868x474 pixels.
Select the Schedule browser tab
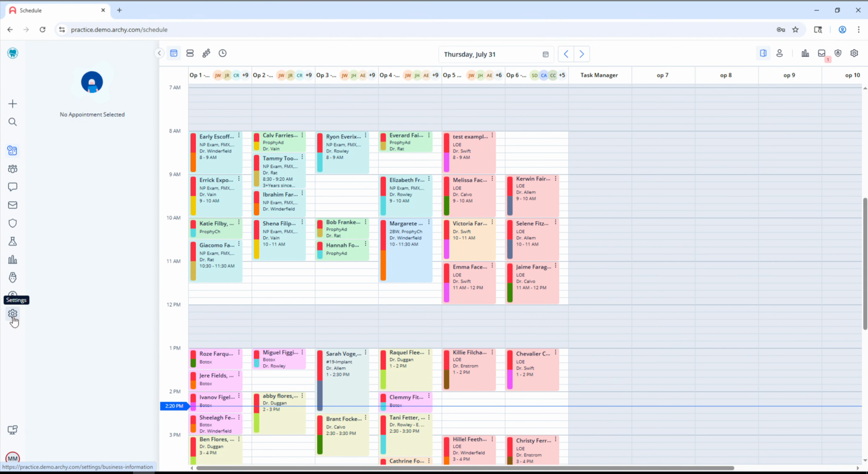click(58, 10)
